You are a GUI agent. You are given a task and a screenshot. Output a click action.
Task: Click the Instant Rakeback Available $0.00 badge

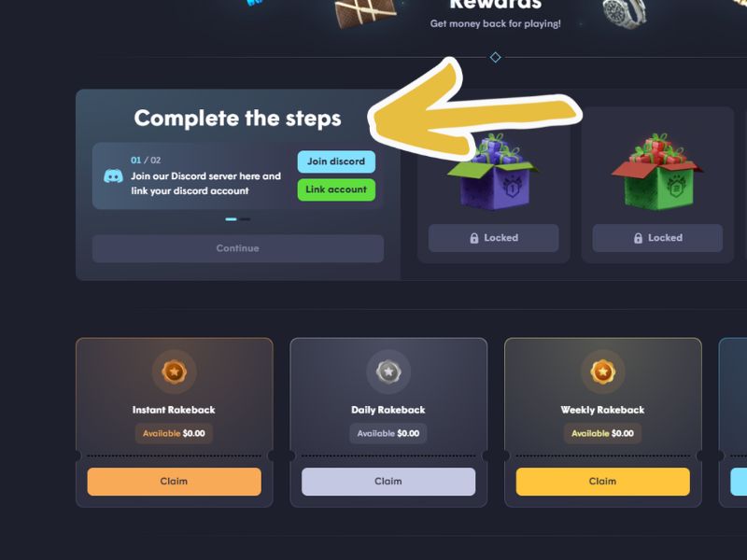coord(174,433)
